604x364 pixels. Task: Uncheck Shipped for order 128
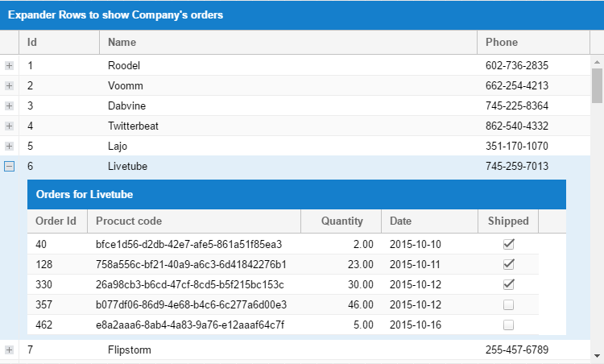pos(508,264)
